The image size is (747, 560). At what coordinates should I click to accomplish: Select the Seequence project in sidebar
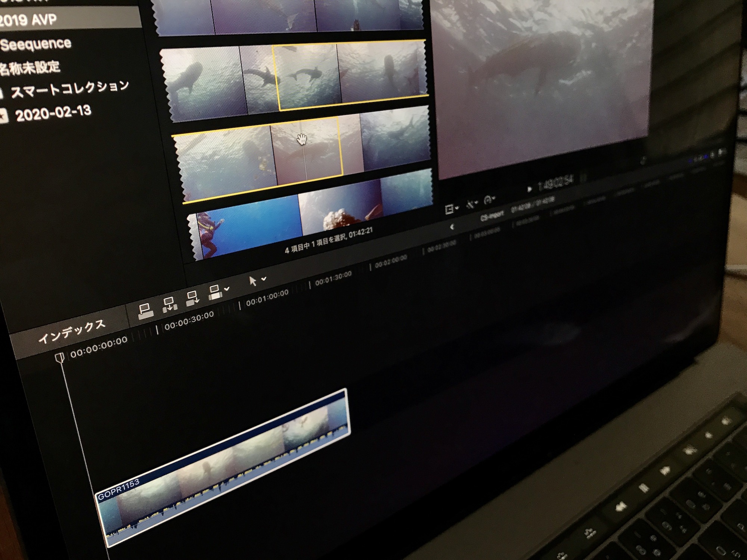pyautogui.click(x=35, y=44)
